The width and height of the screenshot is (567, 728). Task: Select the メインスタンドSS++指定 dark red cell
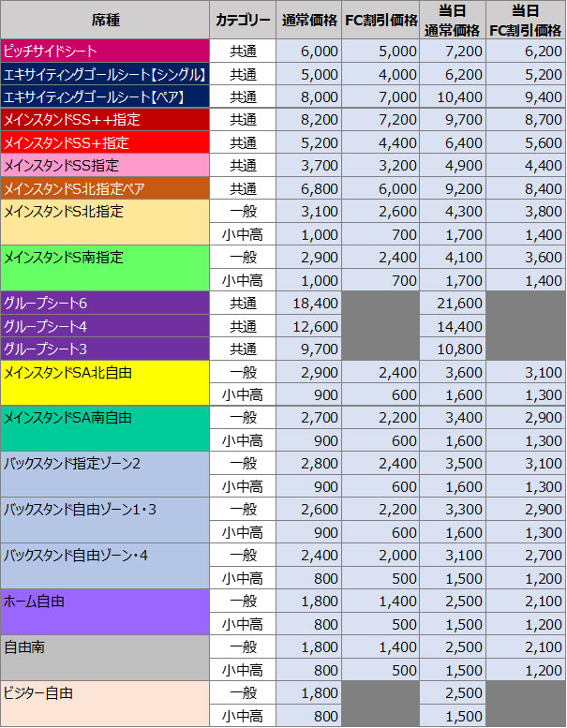click(105, 120)
